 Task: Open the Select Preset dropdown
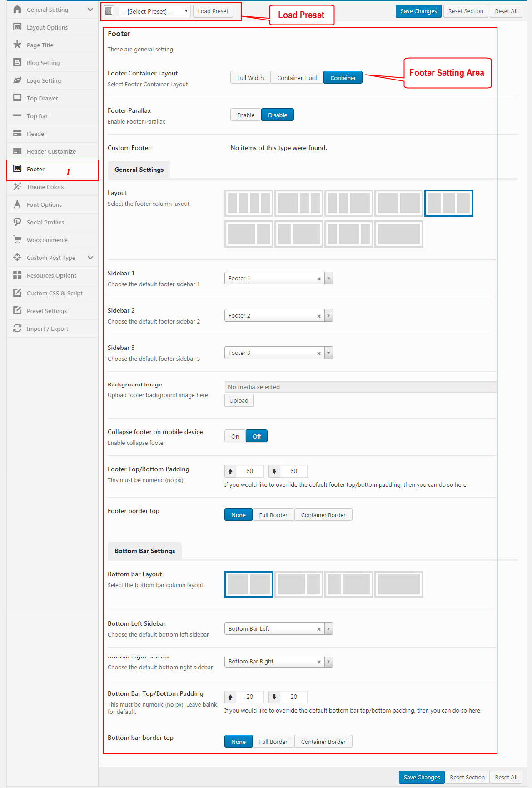point(155,11)
